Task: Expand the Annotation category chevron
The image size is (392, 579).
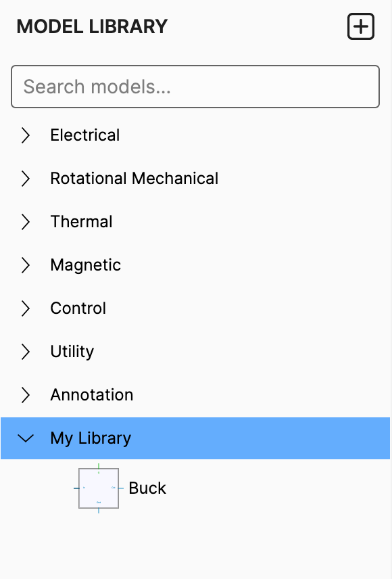Action: click(26, 395)
